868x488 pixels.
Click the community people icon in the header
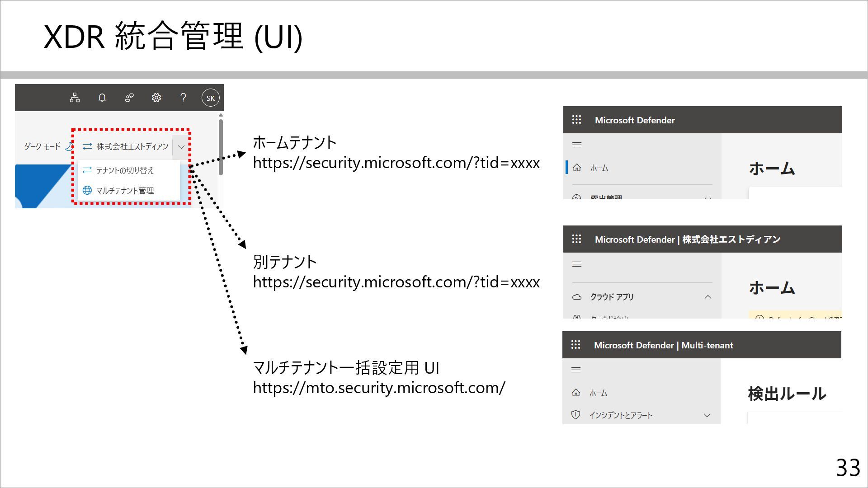129,98
